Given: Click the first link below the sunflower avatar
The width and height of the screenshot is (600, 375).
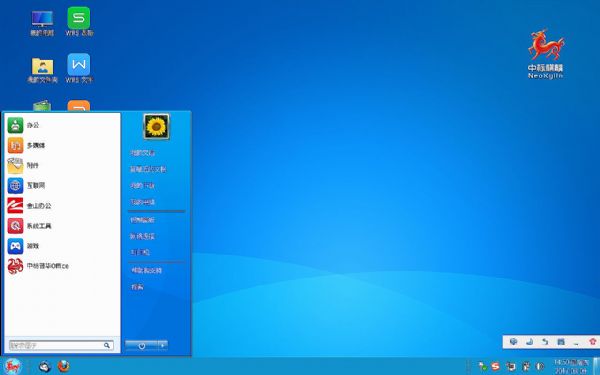Looking at the screenshot, I should (142, 153).
